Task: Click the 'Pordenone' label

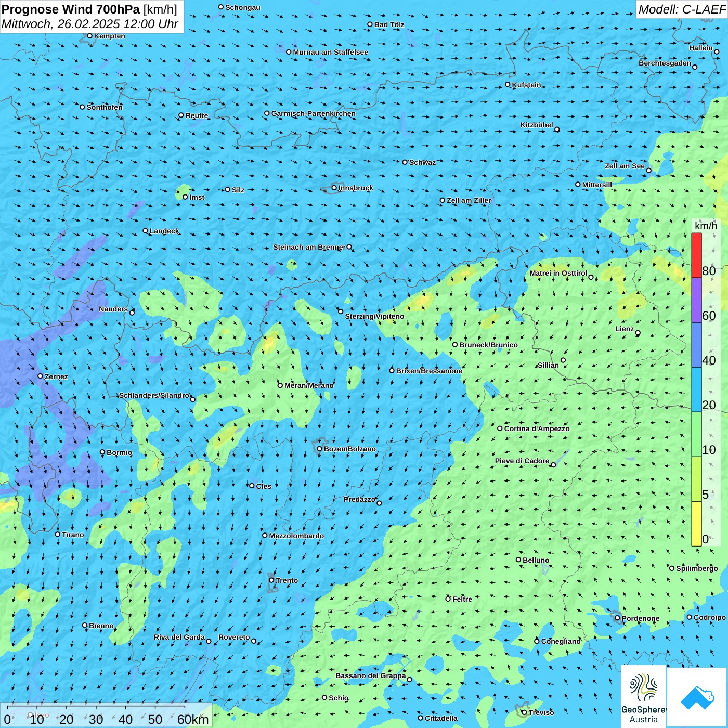Action: click(x=641, y=618)
